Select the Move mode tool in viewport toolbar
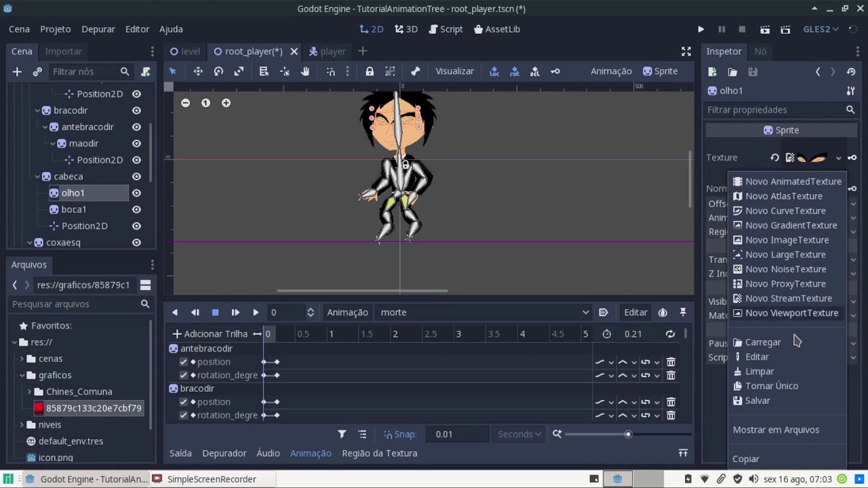 (198, 71)
